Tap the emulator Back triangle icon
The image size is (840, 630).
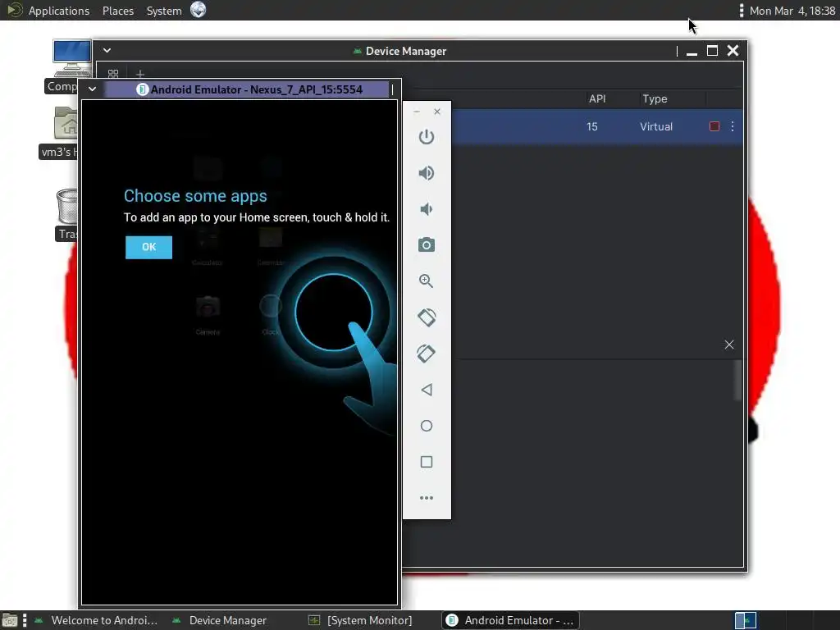[x=427, y=390]
